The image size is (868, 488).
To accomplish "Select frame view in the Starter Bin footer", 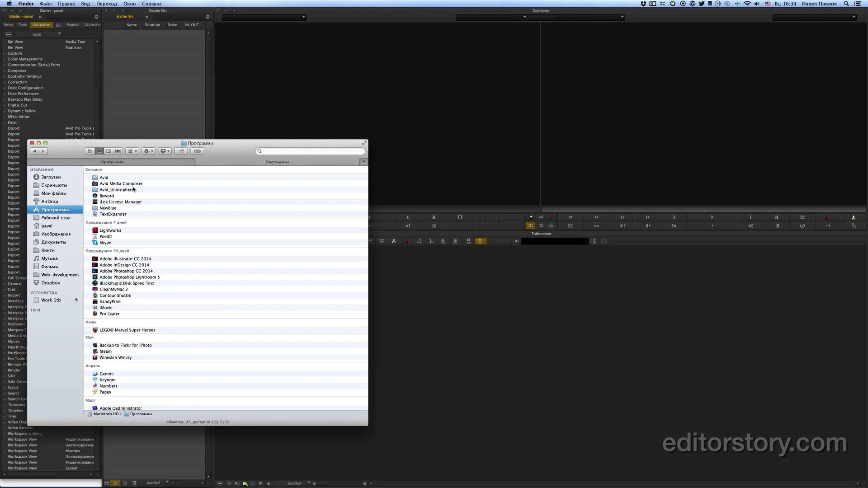I will (x=125, y=483).
